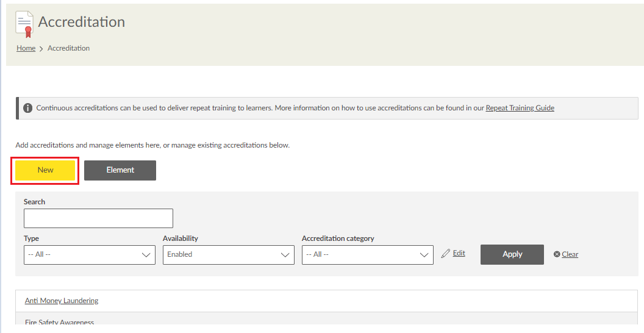
Task: Click the breadcrumb chevron separator after Home
Action: [41, 49]
